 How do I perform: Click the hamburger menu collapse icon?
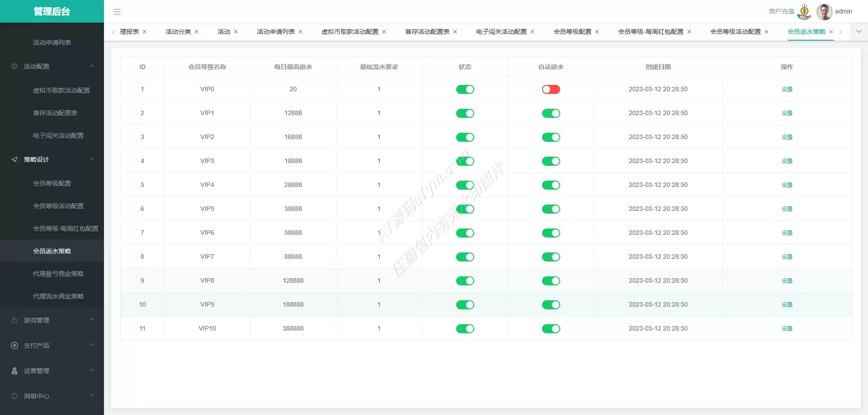[117, 12]
